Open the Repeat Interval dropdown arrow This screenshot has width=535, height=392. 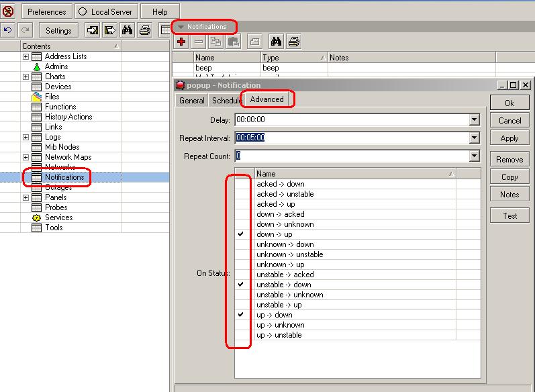(475, 138)
